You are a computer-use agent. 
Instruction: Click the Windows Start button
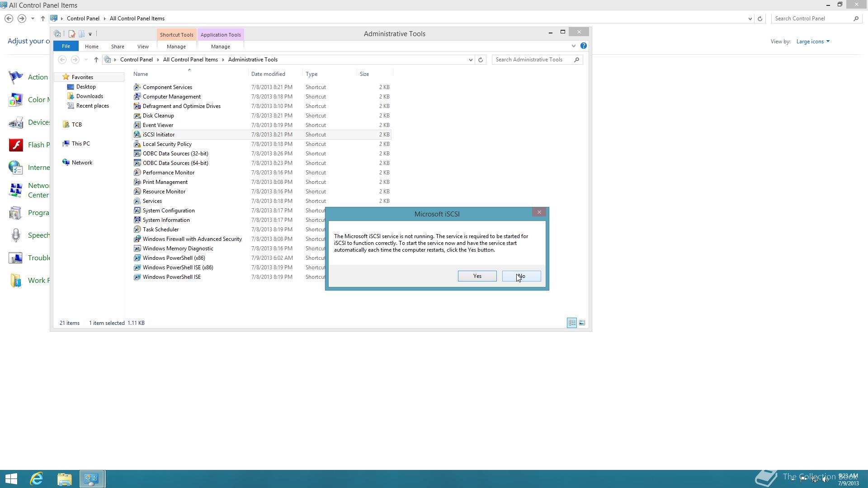(11, 479)
